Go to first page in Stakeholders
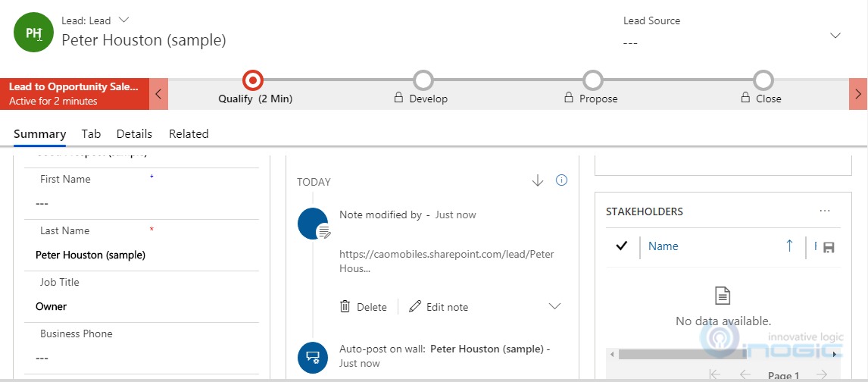Image resolution: width=868 pixels, height=382 pixels. [715, 375]
